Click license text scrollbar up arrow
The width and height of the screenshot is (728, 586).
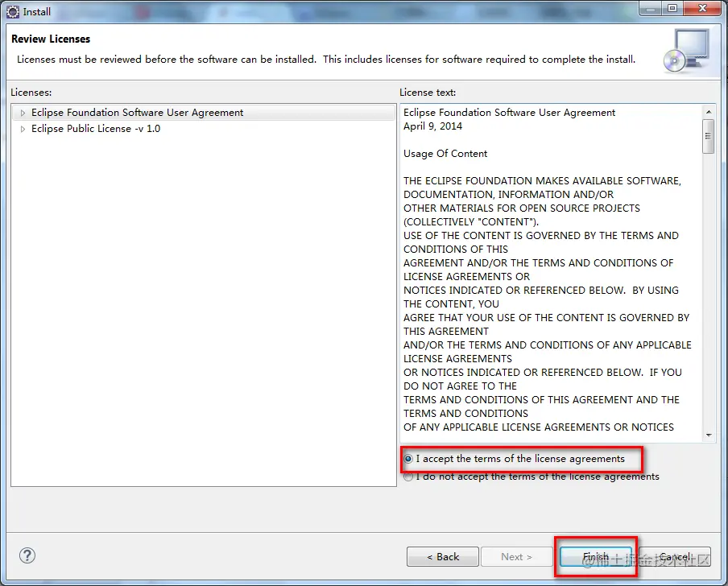[x=709, y=112]
